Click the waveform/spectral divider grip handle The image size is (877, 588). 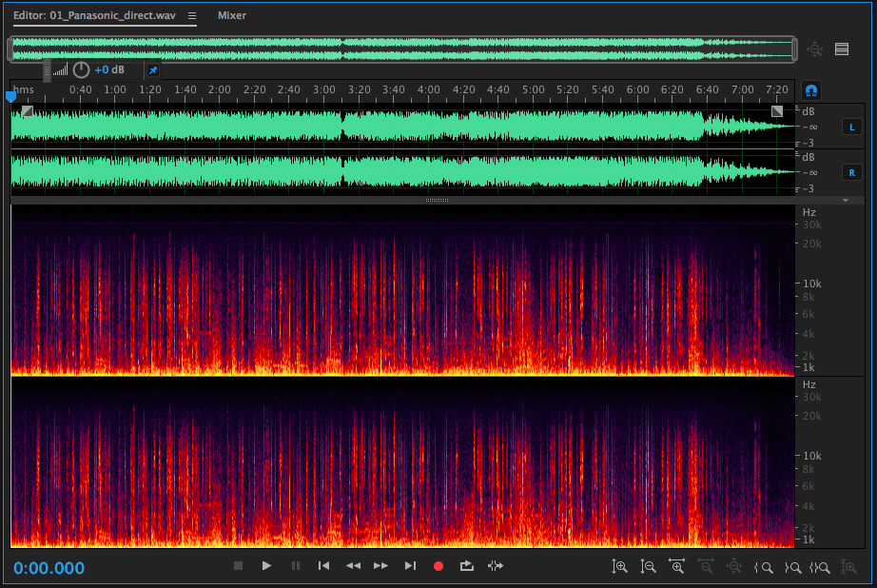[x=437, y=201]
